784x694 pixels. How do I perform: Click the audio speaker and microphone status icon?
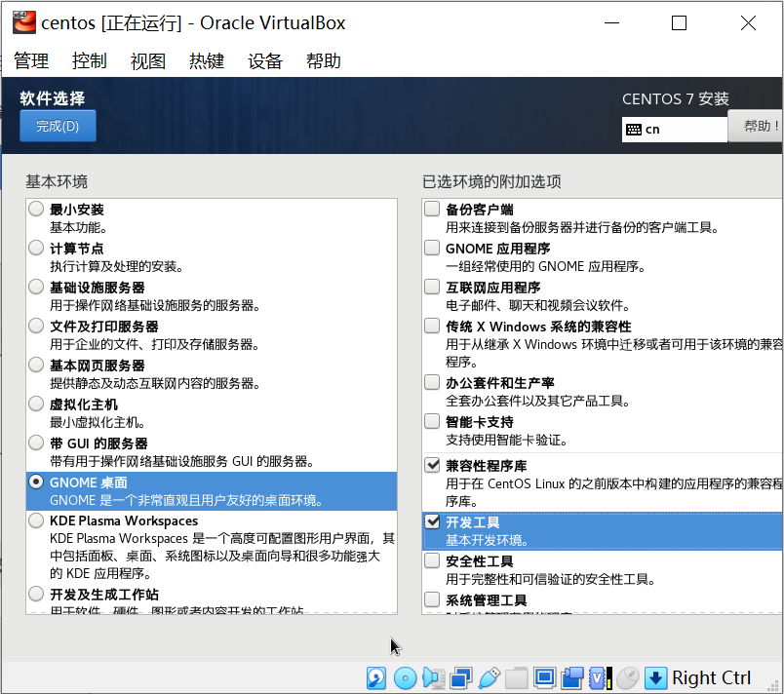(x=434, y=678)
